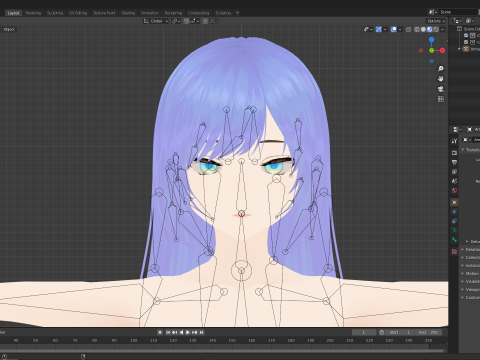Screen dimensions: 480x360
Task: Add a new workspace with plus icon
Action: point(237,13)
